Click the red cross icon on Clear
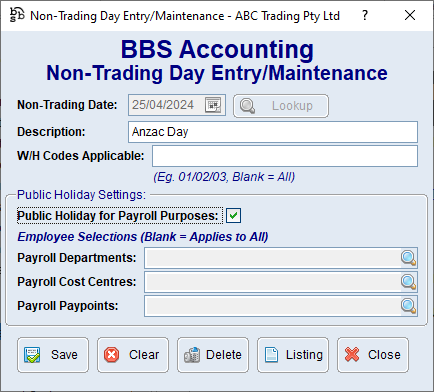This screenshot has height=392, width=434. [111, 355]
